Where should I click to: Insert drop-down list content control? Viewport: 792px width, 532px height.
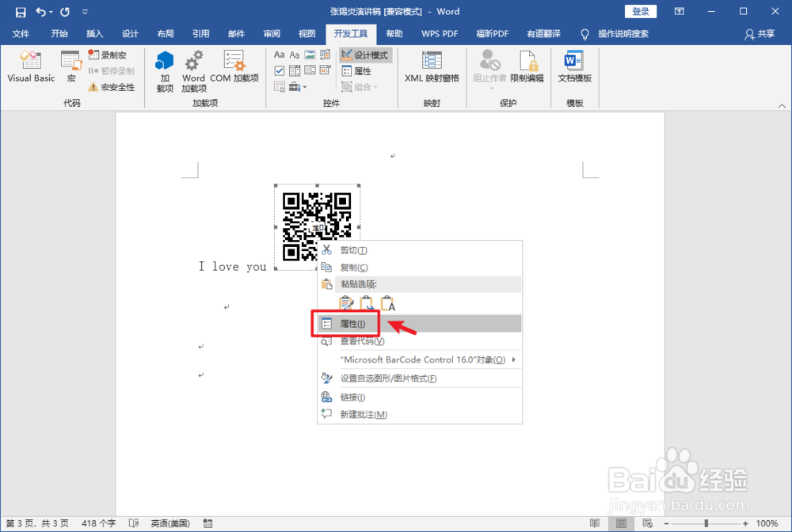coord(310,70)
